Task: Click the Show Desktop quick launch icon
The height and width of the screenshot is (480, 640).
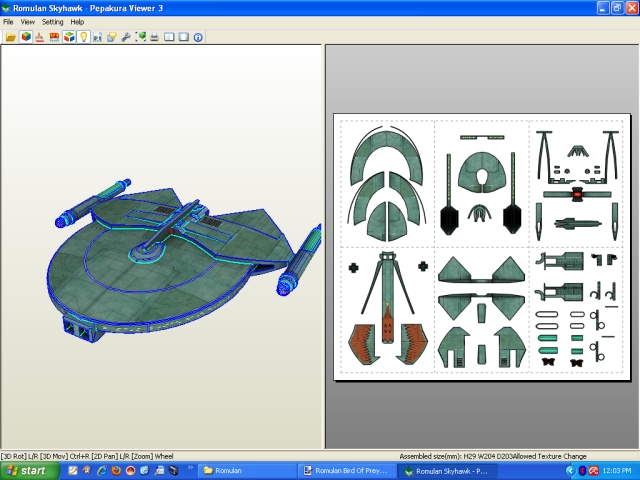Action: [x=72, y=471]
